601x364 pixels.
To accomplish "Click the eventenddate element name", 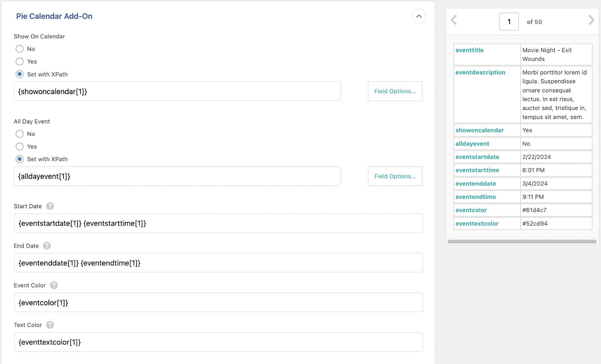I will 476,184.
